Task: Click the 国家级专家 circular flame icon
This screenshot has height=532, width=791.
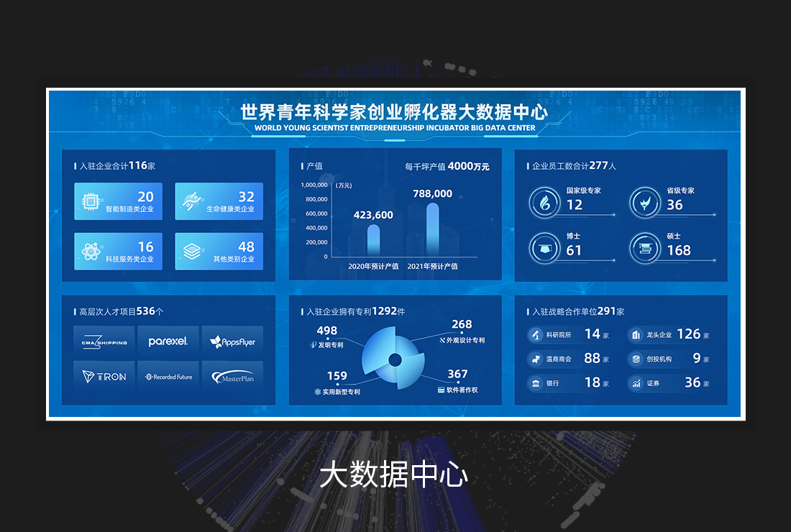Action: pyautogui.click(x=544, y=202)
